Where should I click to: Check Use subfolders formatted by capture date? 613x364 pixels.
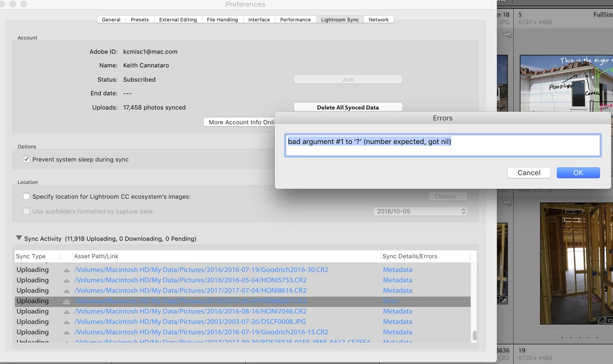pyautogui.click(x=26, y=211)
